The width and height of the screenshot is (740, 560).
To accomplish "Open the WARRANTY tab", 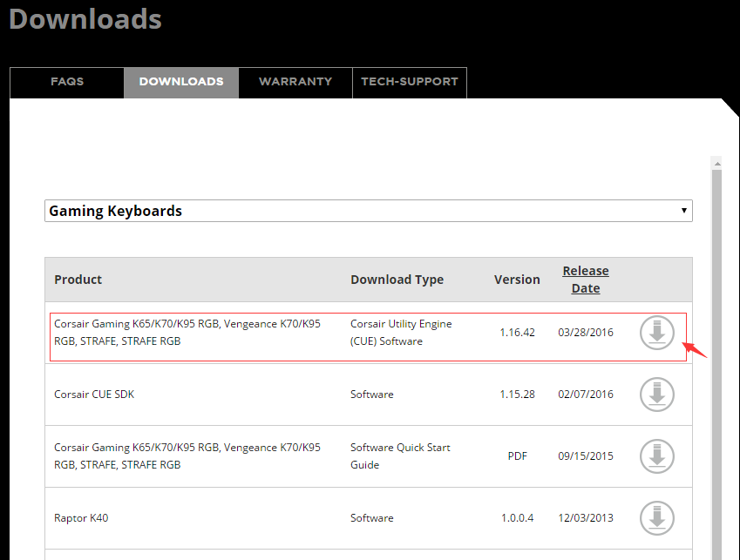I will coord(295,82).
